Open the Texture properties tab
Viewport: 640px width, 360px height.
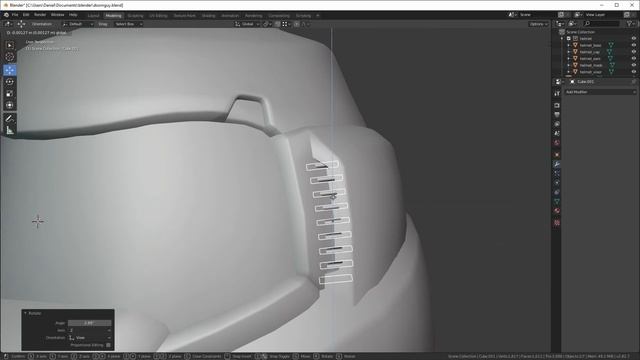[x=557, y=223]
